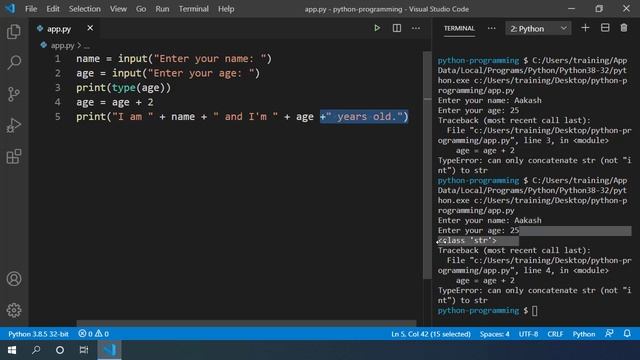Click code line 4 age = age + 2
Viewport: 640px width, 360px height.
click(x=115, y=102)
